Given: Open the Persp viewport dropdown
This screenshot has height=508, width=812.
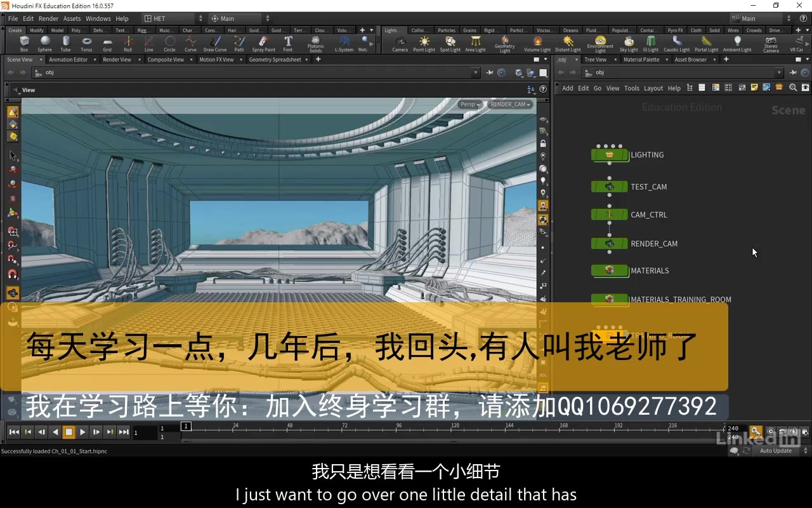Looking at the screenshot, I should tap(470, 105).
